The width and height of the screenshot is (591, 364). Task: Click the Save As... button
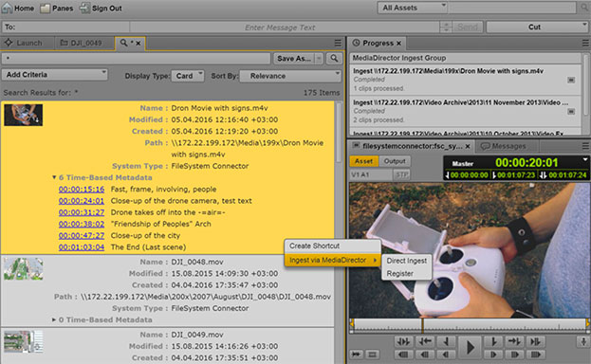click(294, 59)
